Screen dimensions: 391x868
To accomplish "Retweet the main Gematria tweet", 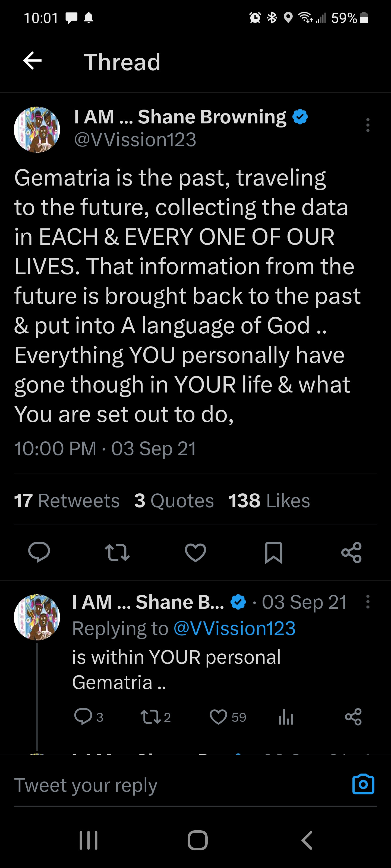I will (117, 552).
